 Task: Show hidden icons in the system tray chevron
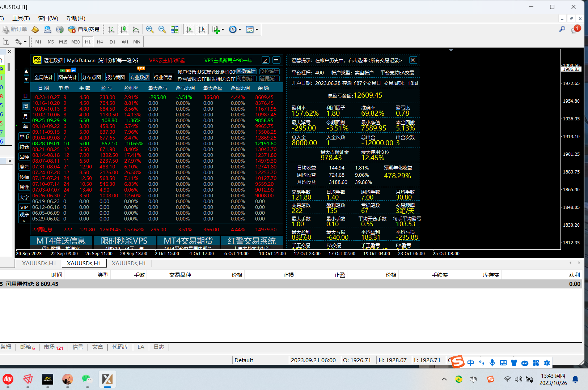444,379
